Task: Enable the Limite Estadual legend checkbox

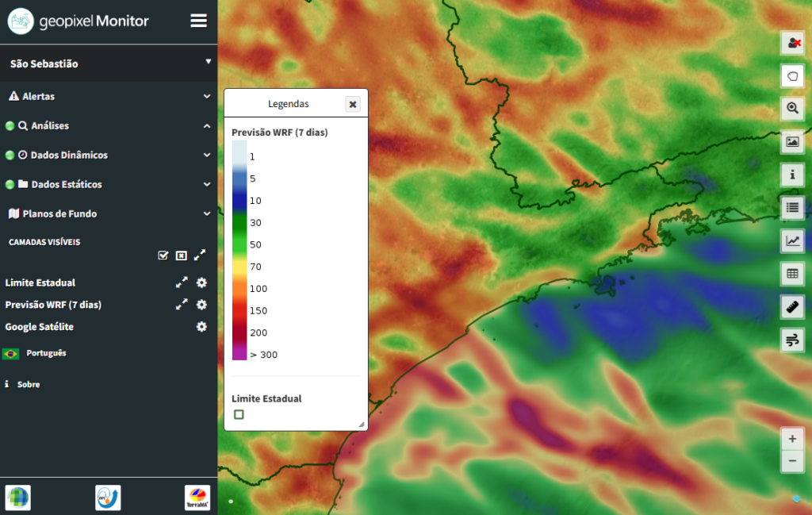Action: pyautogui.click(x=239, y=414)
